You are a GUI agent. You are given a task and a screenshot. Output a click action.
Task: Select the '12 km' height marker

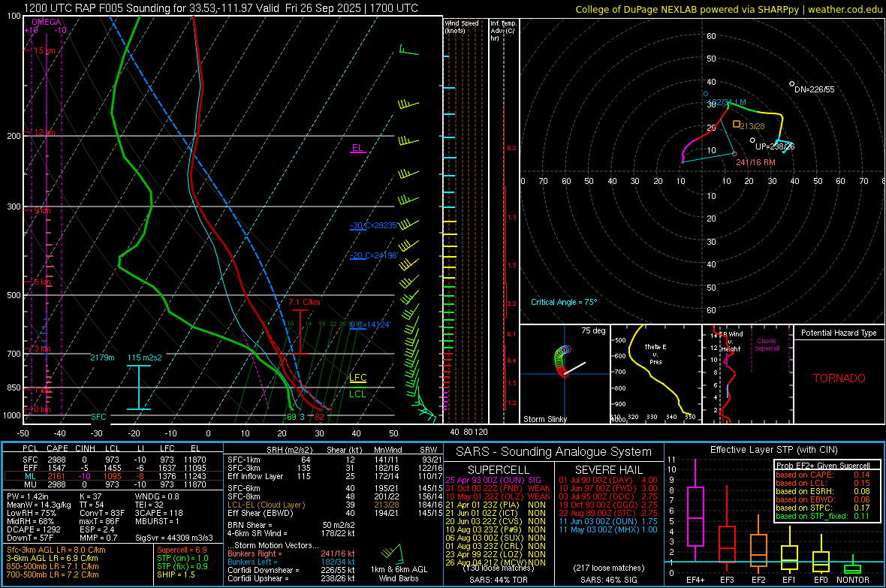point(44,132)
